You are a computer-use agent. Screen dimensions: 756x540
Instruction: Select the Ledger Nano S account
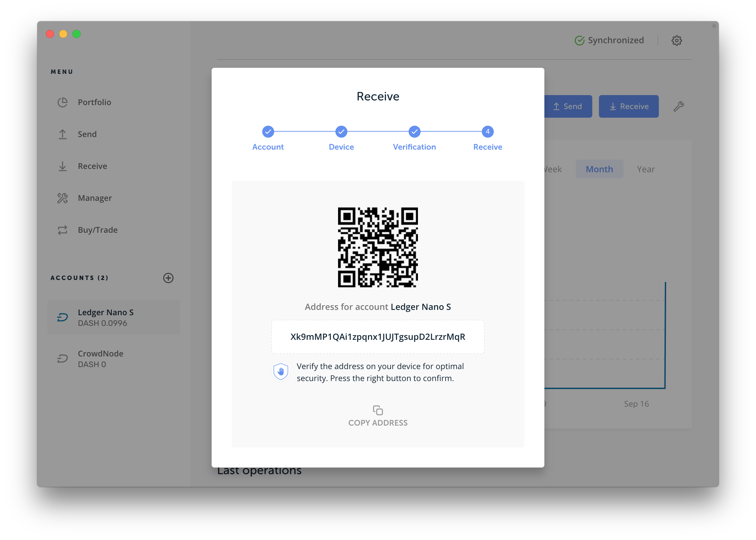113,317
